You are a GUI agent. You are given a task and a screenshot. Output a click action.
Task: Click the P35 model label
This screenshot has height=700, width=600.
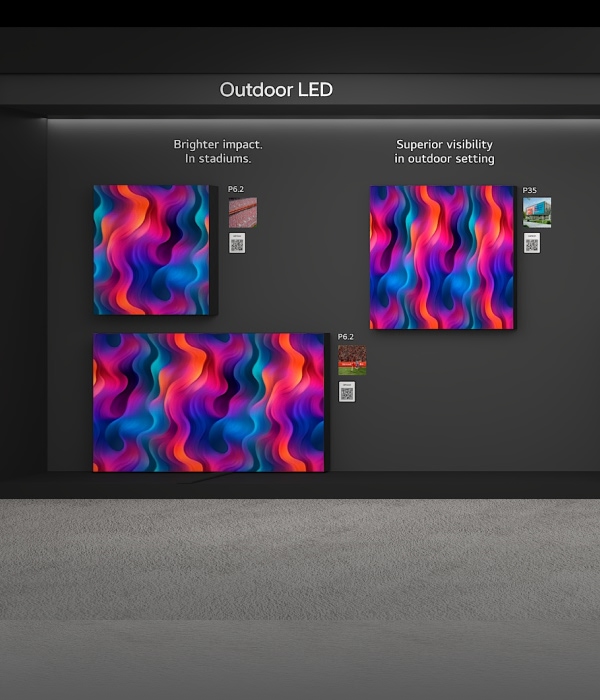[529, 190]
